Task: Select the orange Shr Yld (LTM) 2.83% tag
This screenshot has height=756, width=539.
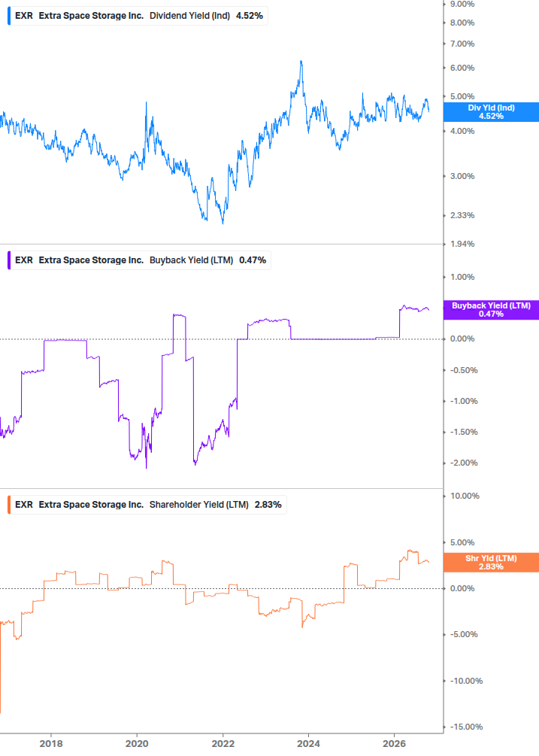Action: (491, 562)
